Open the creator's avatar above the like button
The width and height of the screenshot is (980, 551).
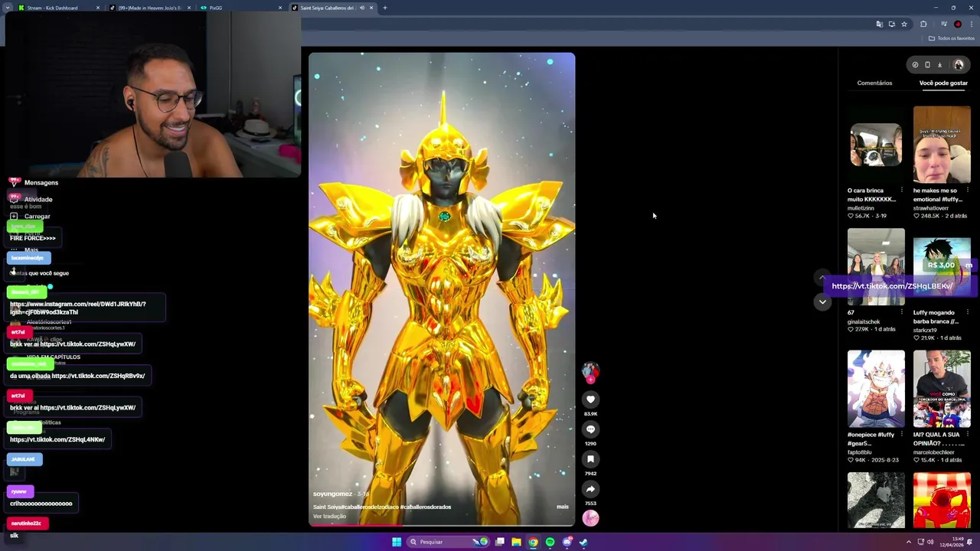pyautogui.click(x=590, y=371)
